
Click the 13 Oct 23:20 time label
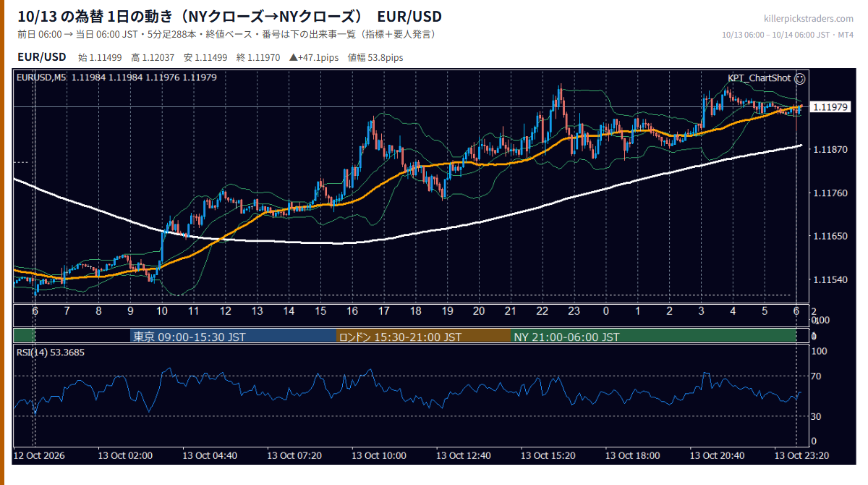802,456
